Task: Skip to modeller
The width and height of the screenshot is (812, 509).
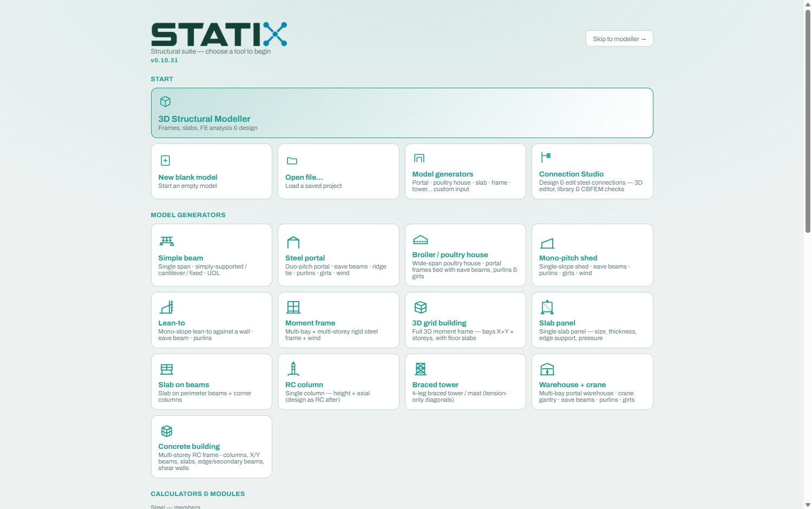Action: pos(619,38)
